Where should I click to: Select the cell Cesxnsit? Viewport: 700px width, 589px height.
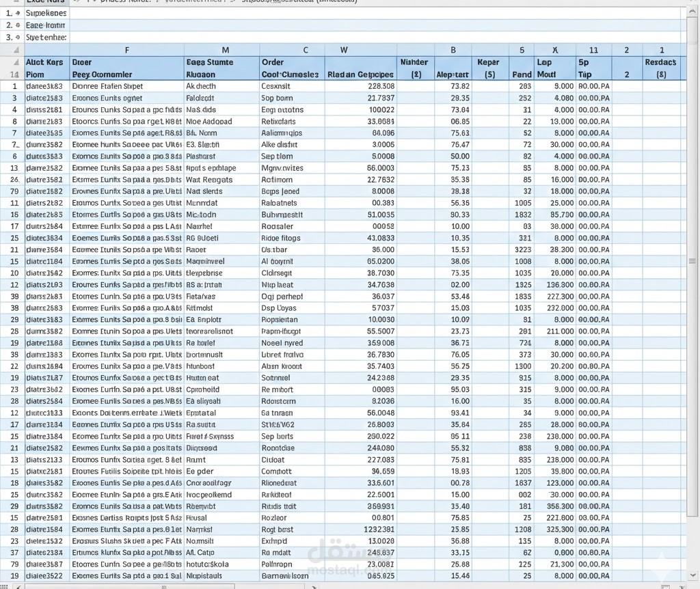point(292,86)
